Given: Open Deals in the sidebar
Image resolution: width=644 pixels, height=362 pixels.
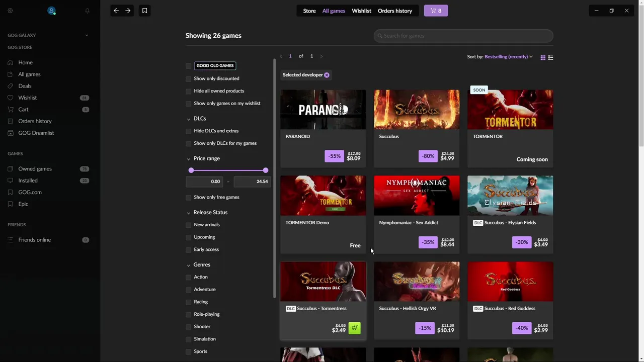Looking at the screenshot, I should (x=25, y=86).
